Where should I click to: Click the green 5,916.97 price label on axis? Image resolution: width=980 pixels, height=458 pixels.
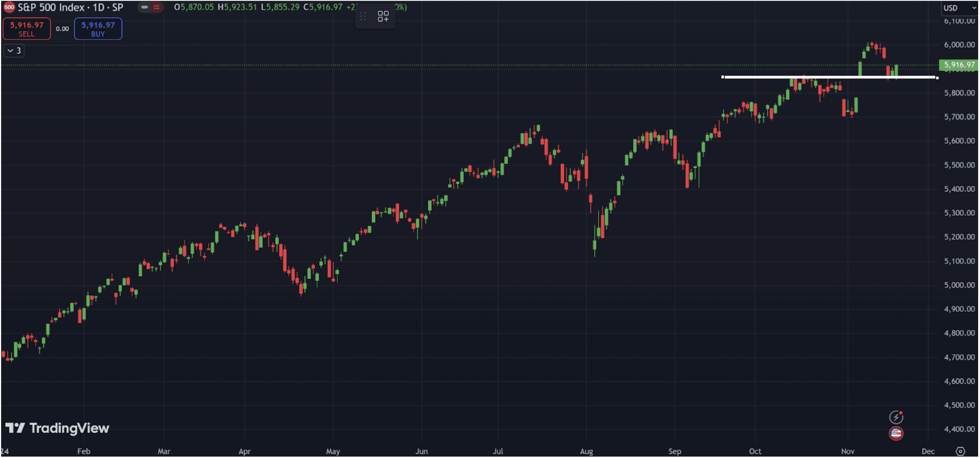click(959, 65)
